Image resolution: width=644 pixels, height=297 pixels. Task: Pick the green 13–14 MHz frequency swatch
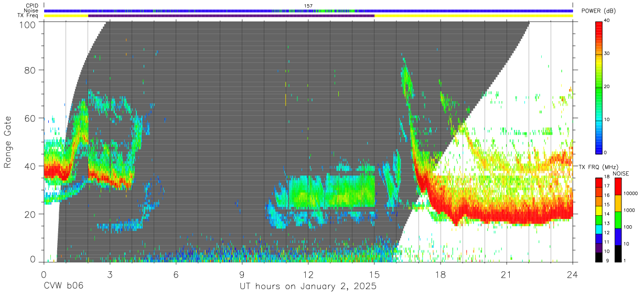coord(599,220)
